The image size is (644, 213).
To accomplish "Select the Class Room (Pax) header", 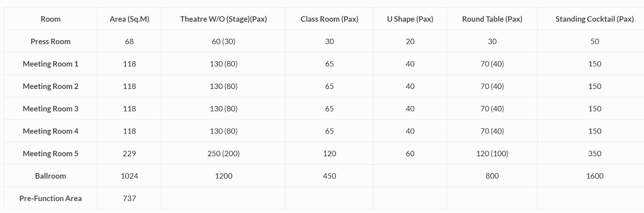I will coord(329,19).
